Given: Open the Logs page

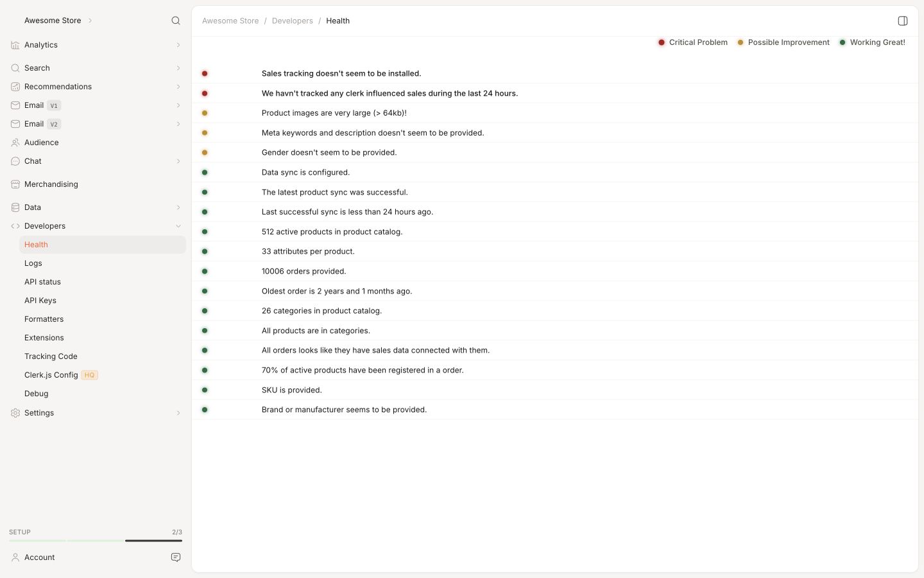Looking at the screenshot, I should tap(103, 263).
